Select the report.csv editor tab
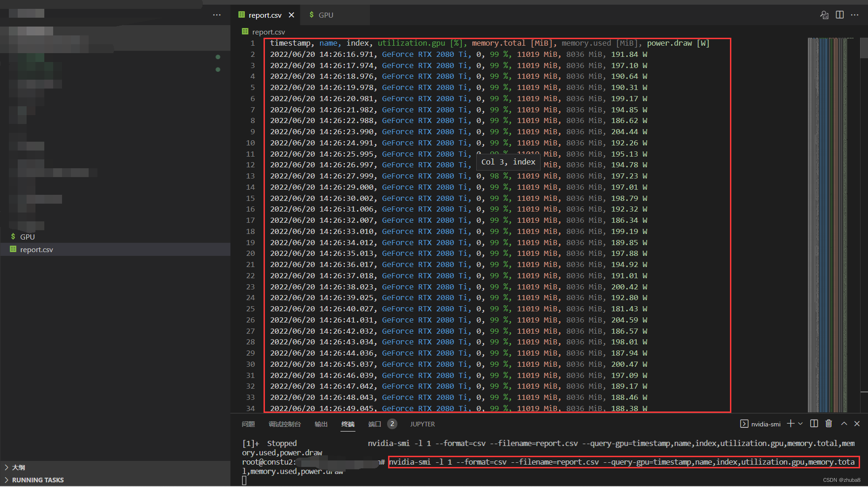Image resolution: width=868 pixels, height=487 pixels. pos(265,15)
